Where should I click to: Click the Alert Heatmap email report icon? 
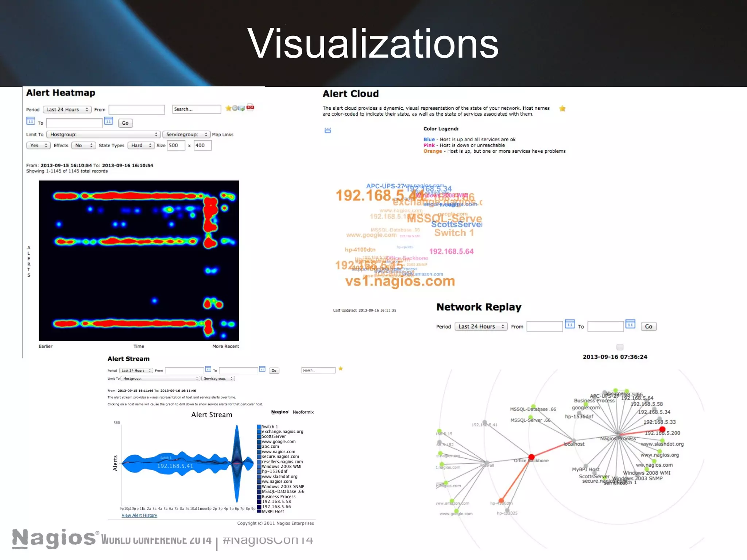click(x=241, y=108)
